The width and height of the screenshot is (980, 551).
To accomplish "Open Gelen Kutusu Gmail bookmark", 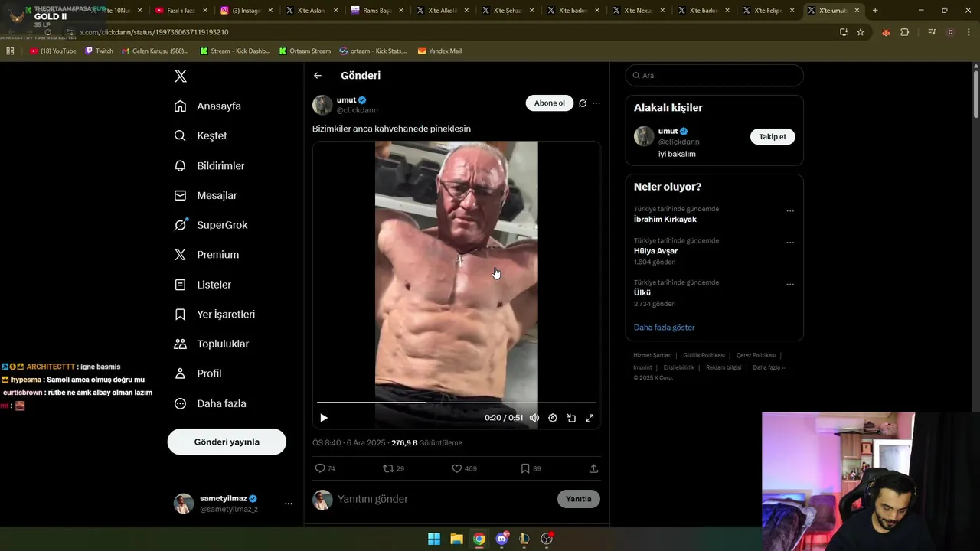I will point(155,51).
